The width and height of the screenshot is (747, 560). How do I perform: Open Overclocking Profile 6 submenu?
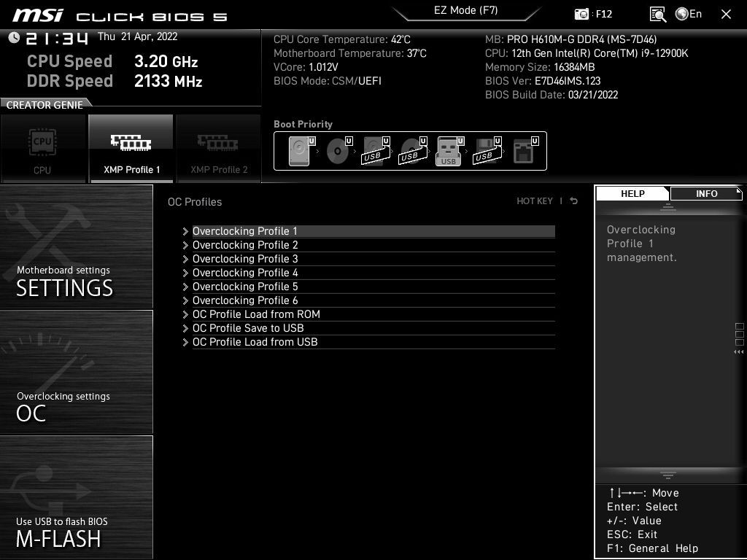tap(373, 300)
